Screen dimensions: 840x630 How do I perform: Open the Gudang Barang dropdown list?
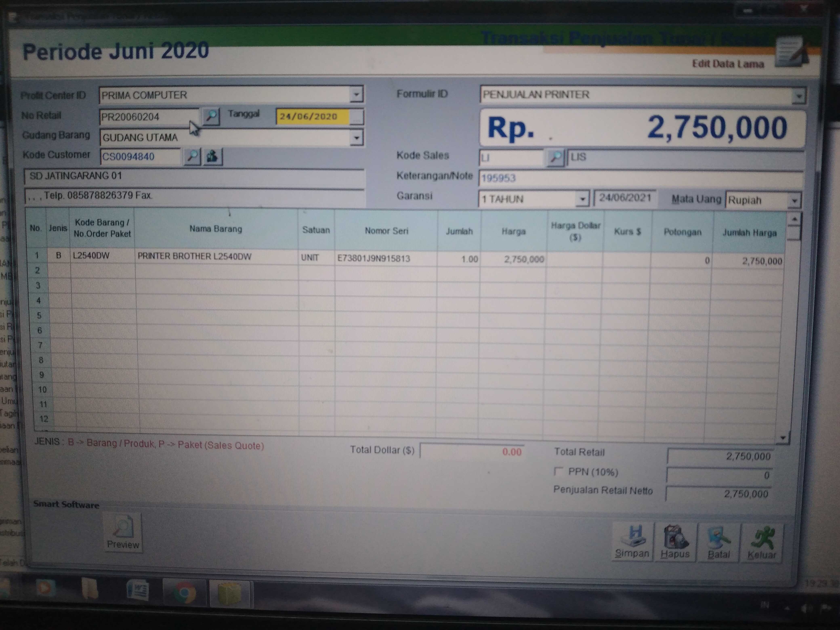(x=356, y=138)
